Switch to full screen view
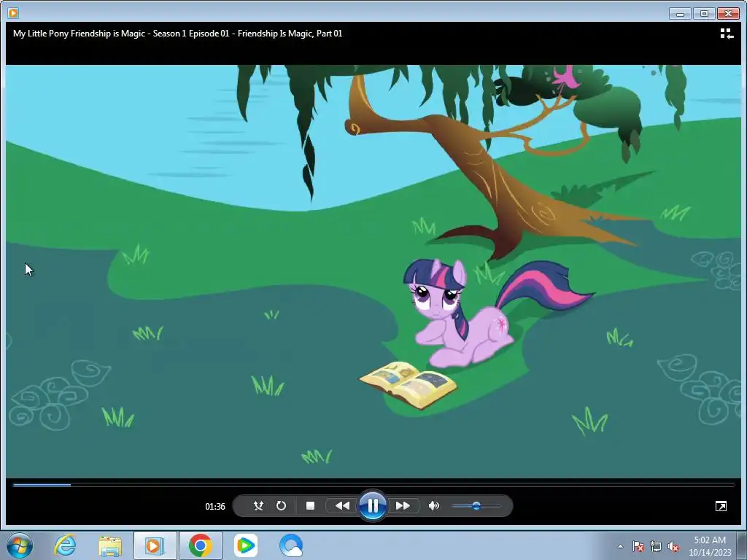Image resolution: width=747 pixels, height=560 pixels. pos(721,506)
